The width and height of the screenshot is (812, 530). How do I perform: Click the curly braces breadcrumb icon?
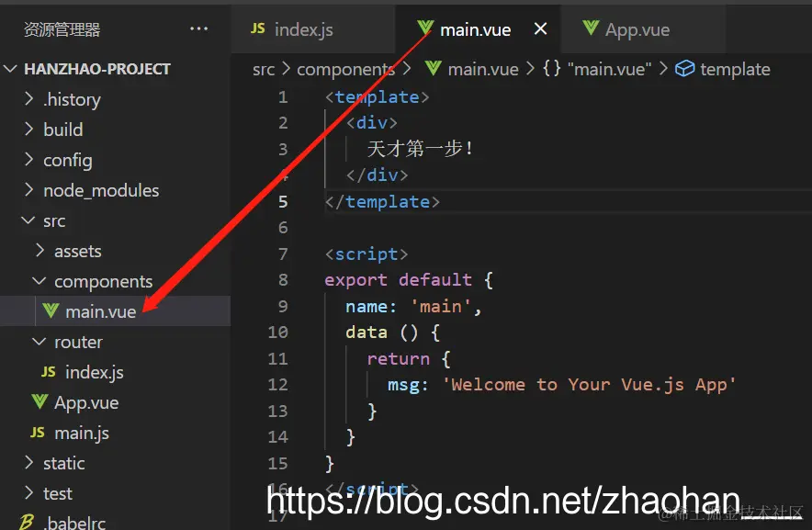pos(551,68)
